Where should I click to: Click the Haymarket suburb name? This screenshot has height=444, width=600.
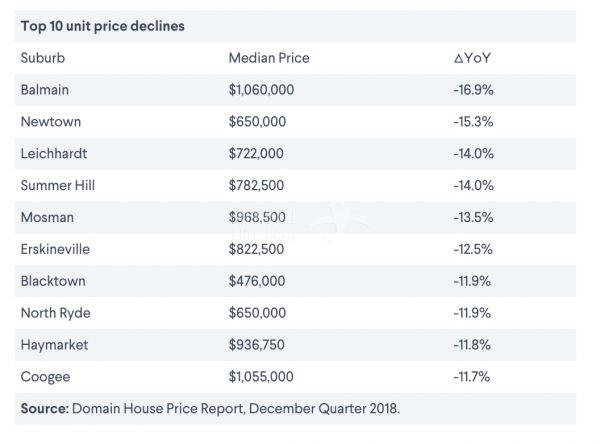[54, 345]
